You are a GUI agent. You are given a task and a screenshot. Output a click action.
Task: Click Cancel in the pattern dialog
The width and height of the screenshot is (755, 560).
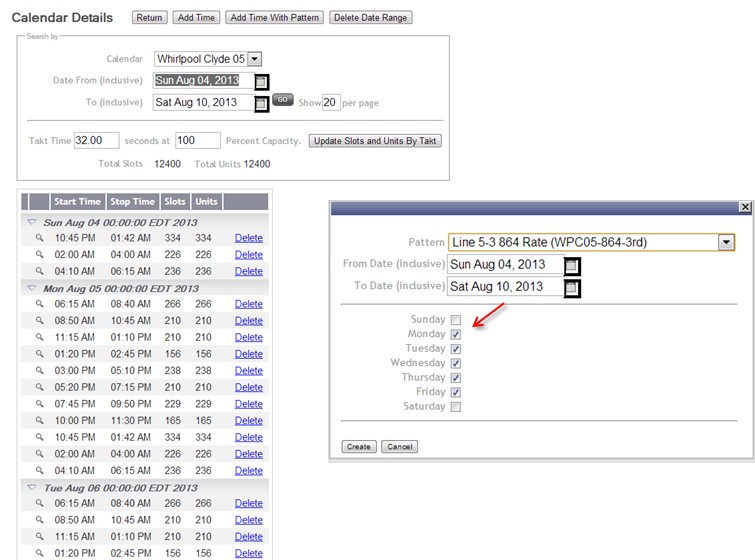coord(400,446)
